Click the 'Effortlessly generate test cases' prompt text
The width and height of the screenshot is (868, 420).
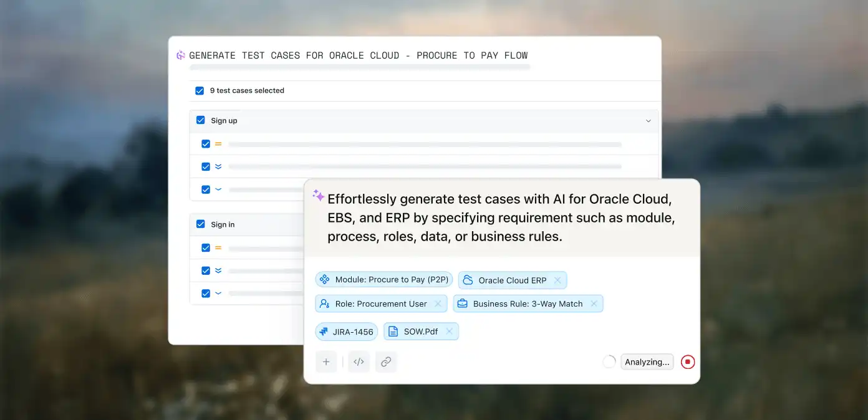(x=501, y=218)
